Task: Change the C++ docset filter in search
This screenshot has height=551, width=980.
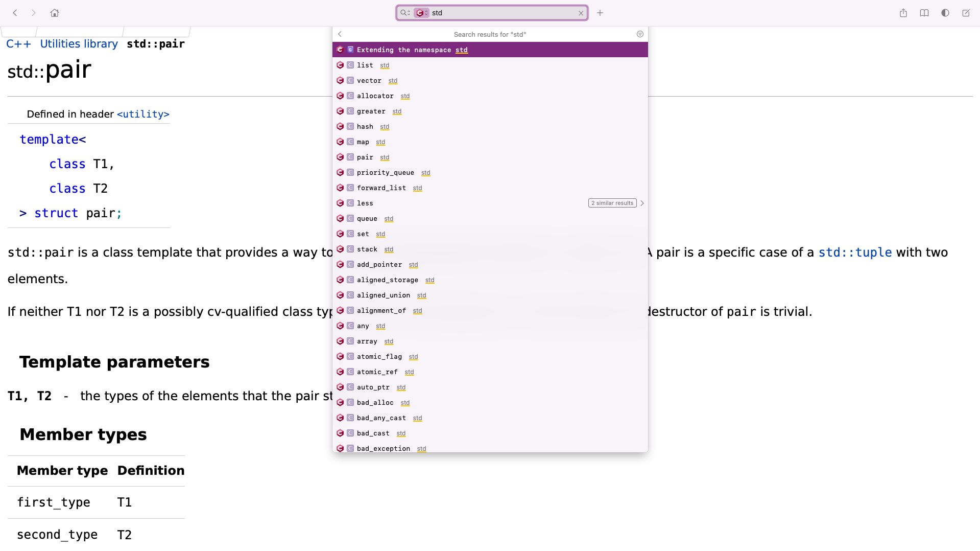Action: tap(422, 13)
